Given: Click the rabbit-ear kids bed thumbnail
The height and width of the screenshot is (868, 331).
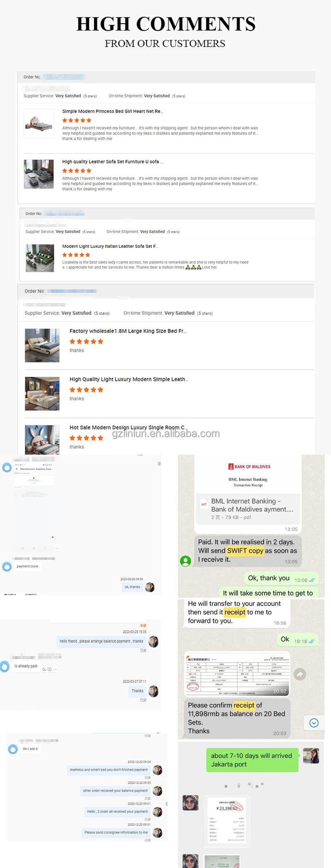Looking at the screenshot, I should [42, 440].
